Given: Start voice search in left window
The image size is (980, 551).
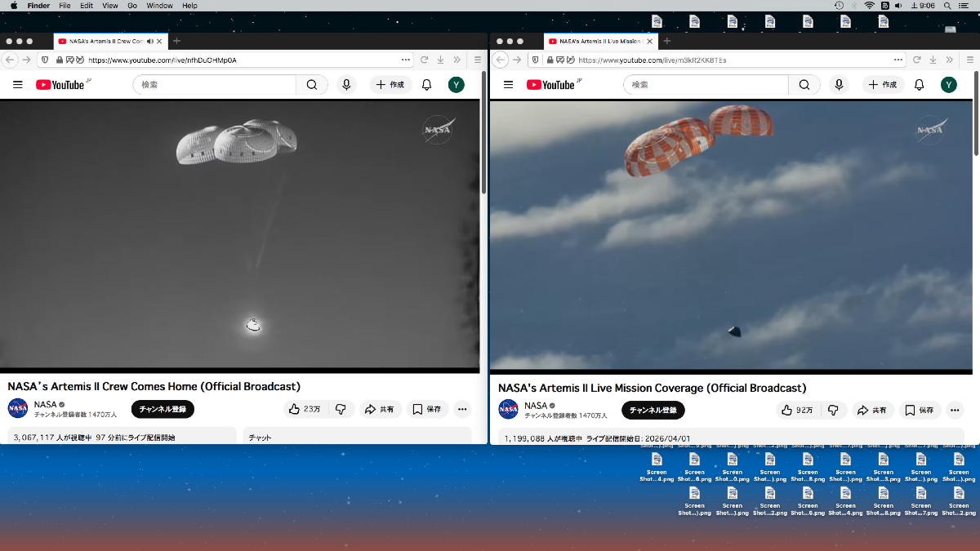Looking at the screenshot, I should click(x=346, y=85).
